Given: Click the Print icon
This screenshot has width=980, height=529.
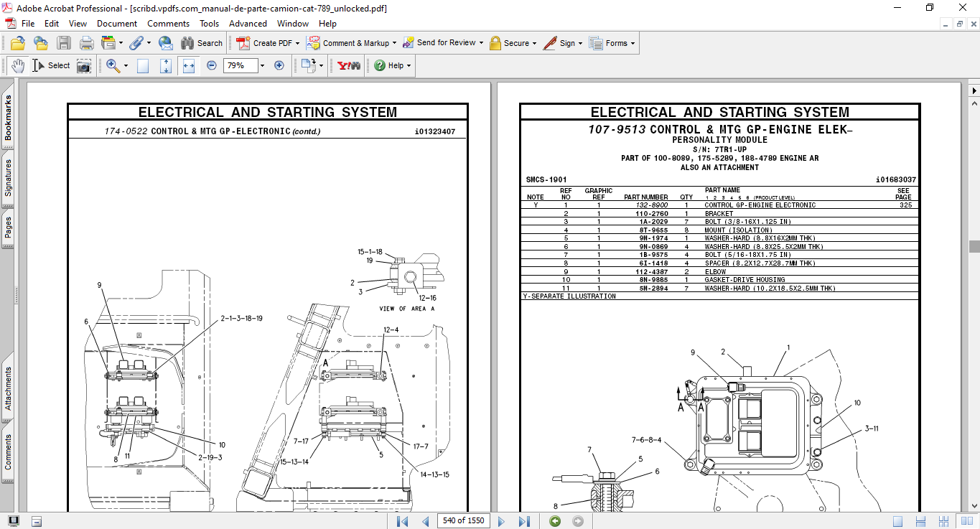Looking at the screenshot, I should pyautogui.click(x=86, y=42).
